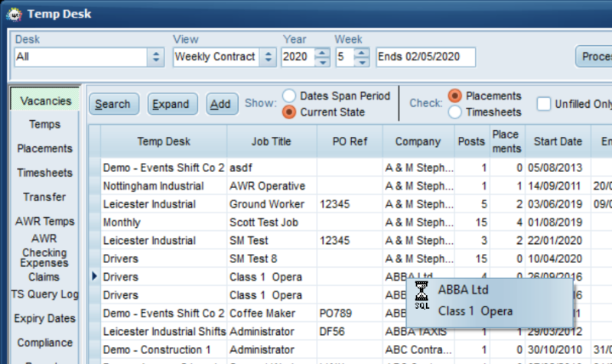
Task: Click the 10/04/2020 start date cell
Action: coord(558,258)
